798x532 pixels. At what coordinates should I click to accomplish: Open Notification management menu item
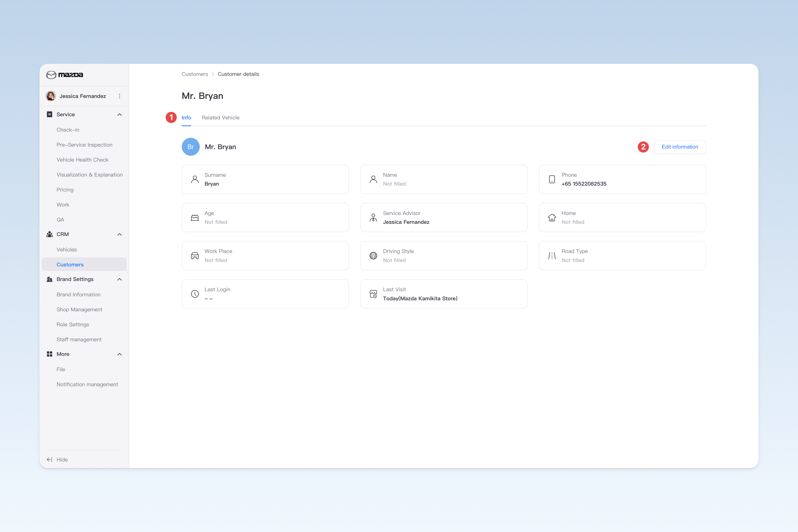(87, 384)
